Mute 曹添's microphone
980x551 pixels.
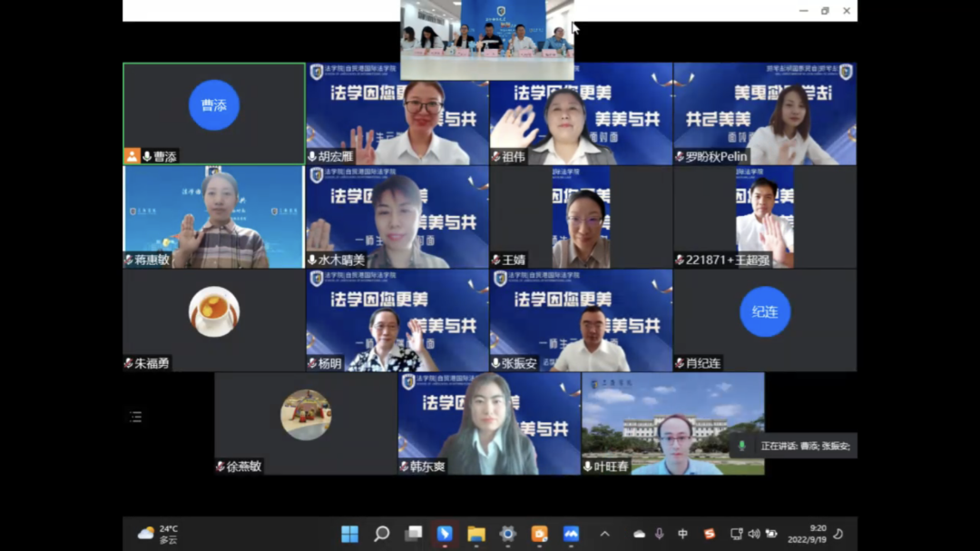147,156
